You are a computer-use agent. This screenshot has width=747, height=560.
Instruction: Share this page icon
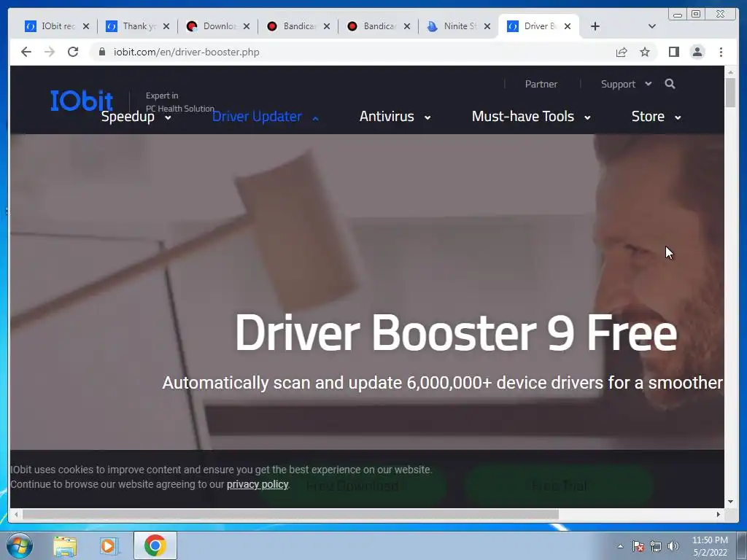point(622,52)
